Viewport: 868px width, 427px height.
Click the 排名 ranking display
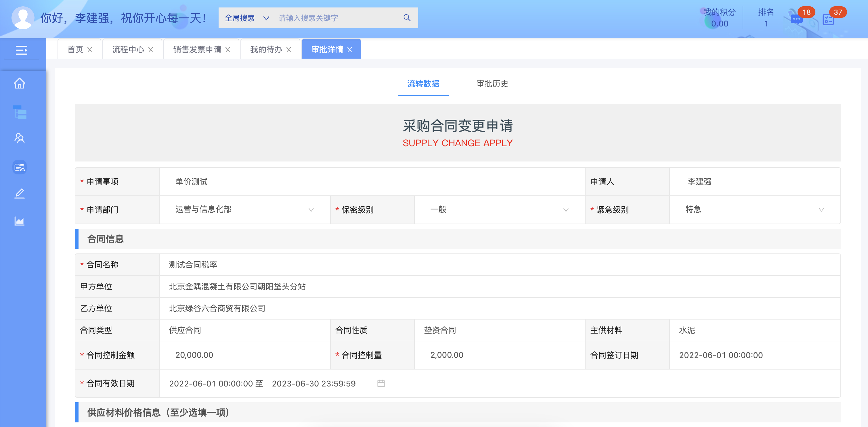click(x=766, y=18)
